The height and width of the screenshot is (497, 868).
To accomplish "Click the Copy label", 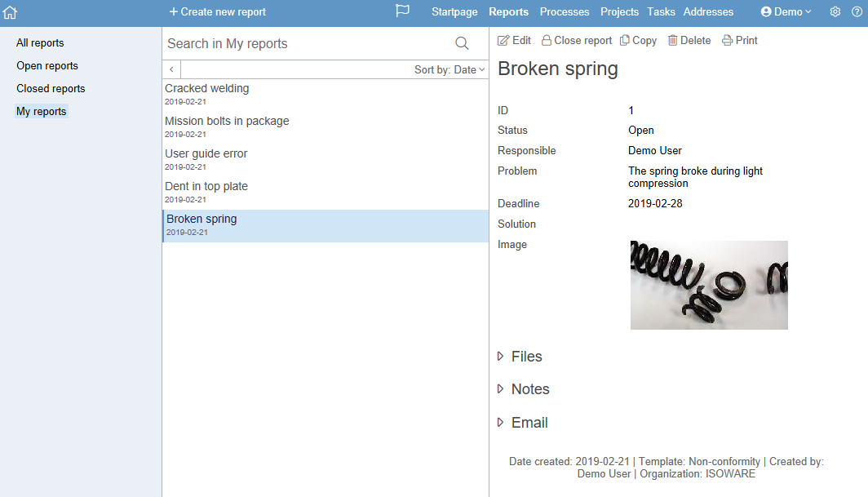I will [x=644, y=41].
